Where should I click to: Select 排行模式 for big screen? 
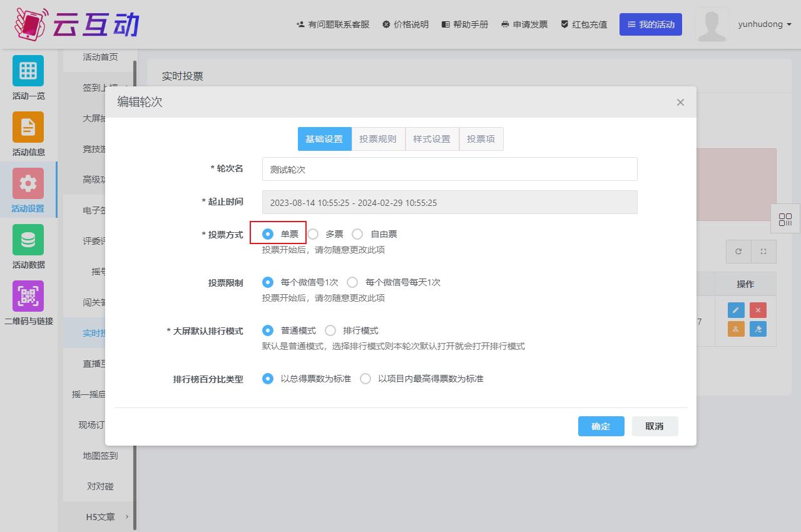pos(330,330)
